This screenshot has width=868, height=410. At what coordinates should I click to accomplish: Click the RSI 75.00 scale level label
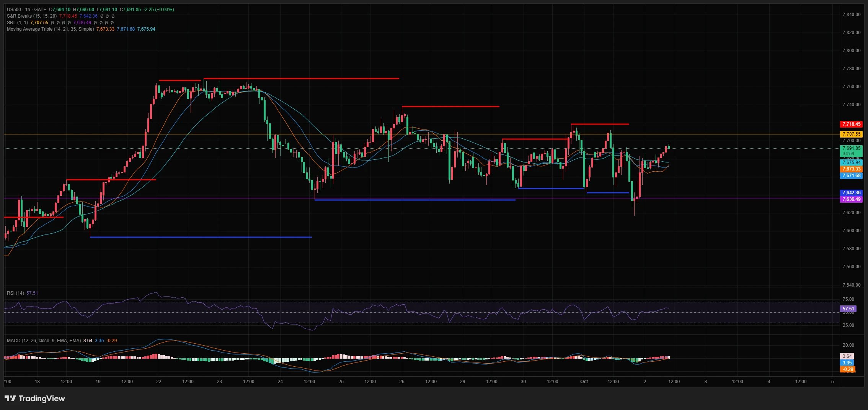point(848,299)
